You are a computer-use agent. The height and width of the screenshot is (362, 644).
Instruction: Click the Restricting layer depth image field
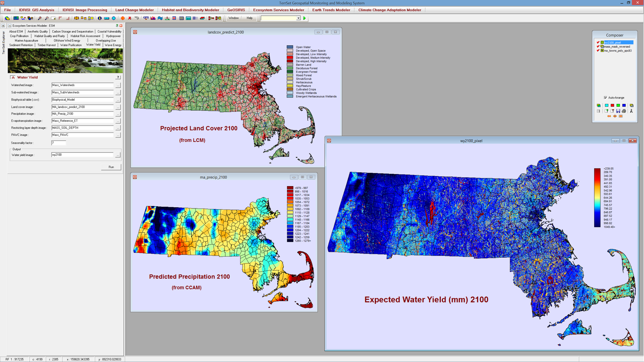point(82,128)
